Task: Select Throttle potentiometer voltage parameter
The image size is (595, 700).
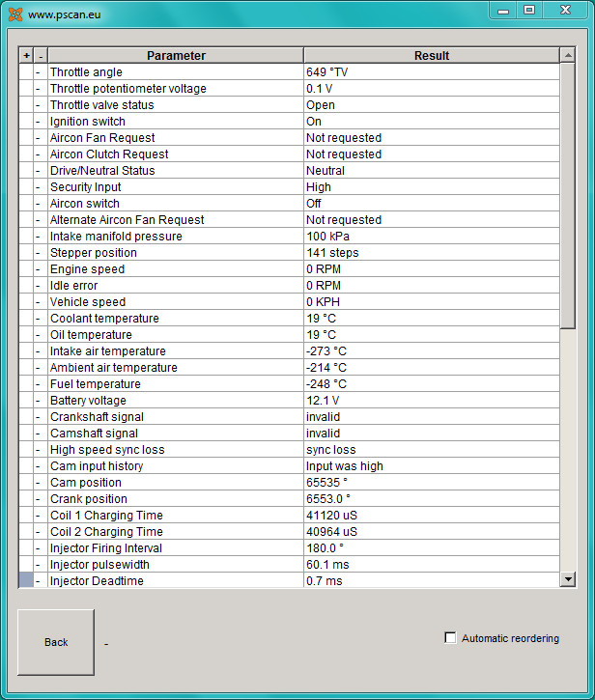Action: click(176, 89)
